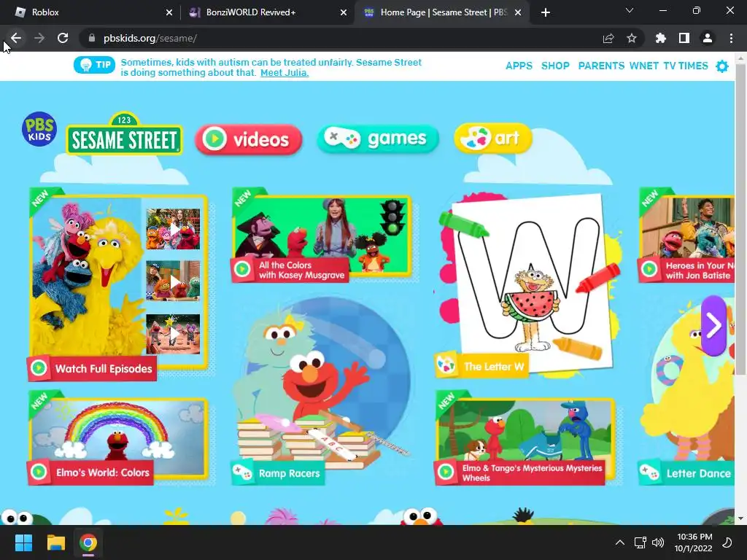
Task: Open the clock and date panel
Action: (694, 542)
